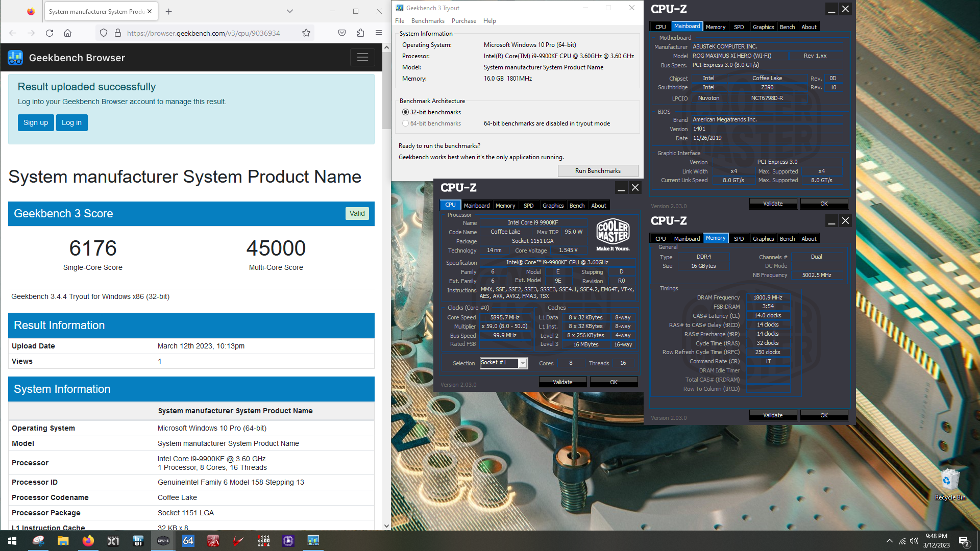Viewport: 980px width, 551px height.
Task: Click Validate in the CPU-Z CPU window
Action: coord(562,382)
